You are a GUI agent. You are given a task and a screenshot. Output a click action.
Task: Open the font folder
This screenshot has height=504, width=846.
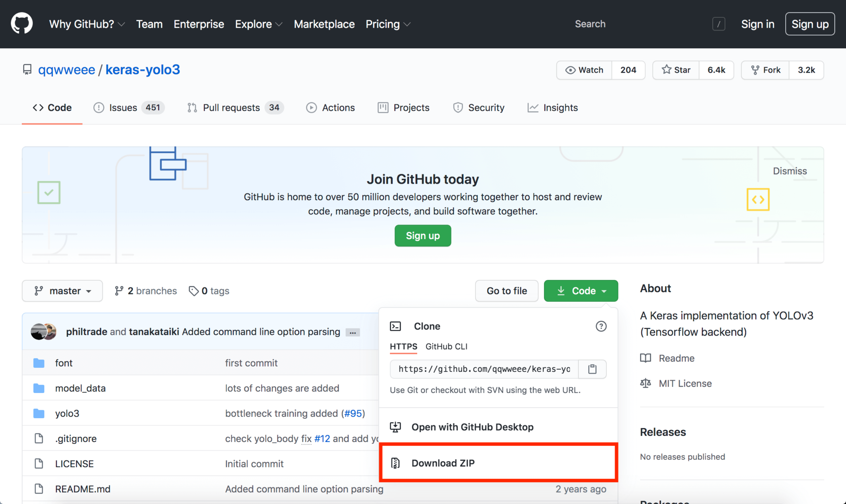pos(64,363)
